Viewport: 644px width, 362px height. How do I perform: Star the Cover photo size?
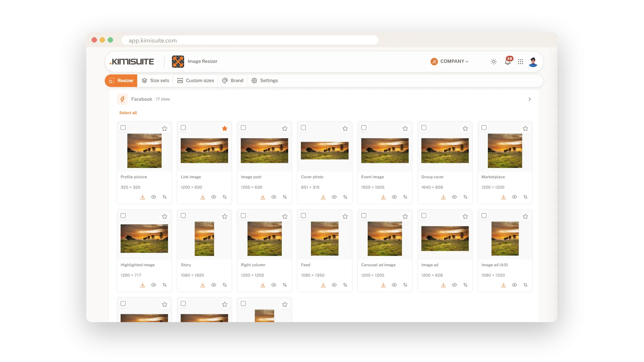click(345, 128)
